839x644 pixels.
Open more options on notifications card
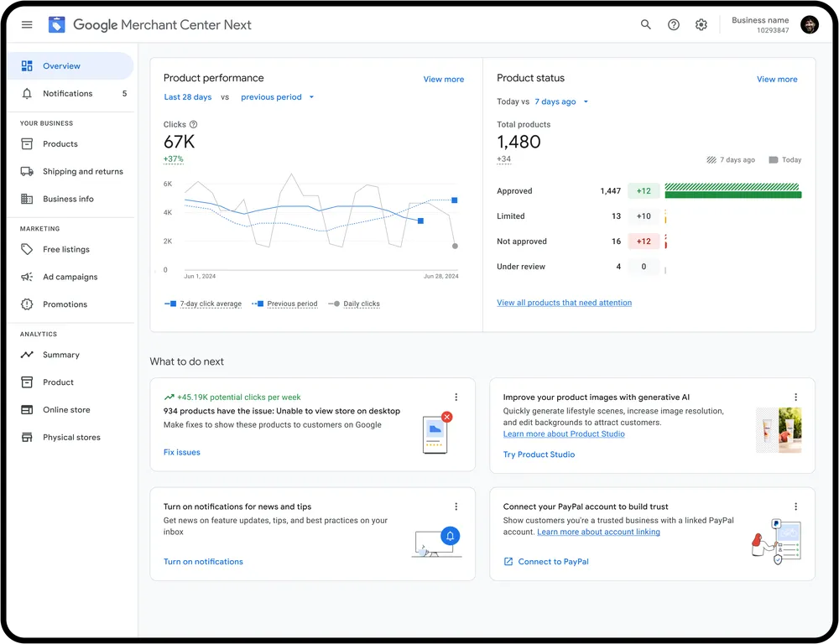(456, 506)
